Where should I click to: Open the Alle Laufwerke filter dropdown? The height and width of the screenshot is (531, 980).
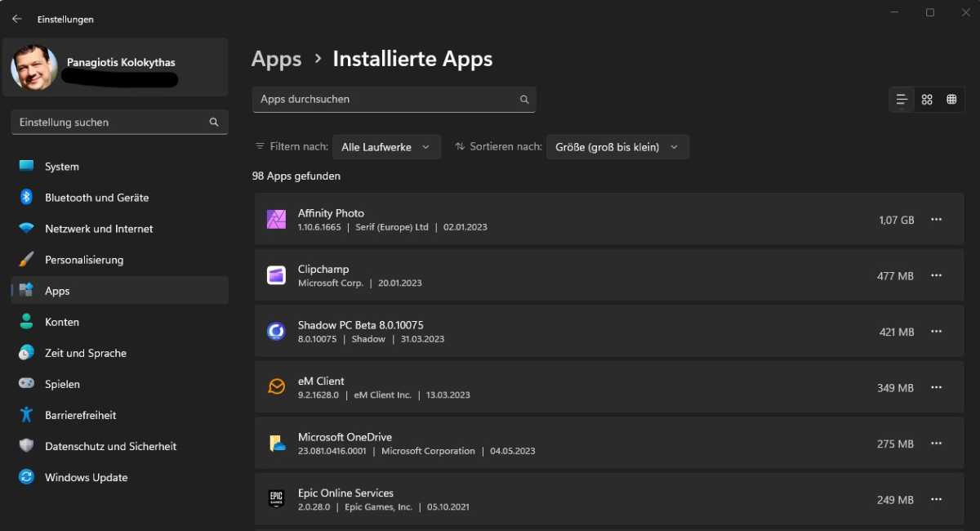tap(386, 147)
